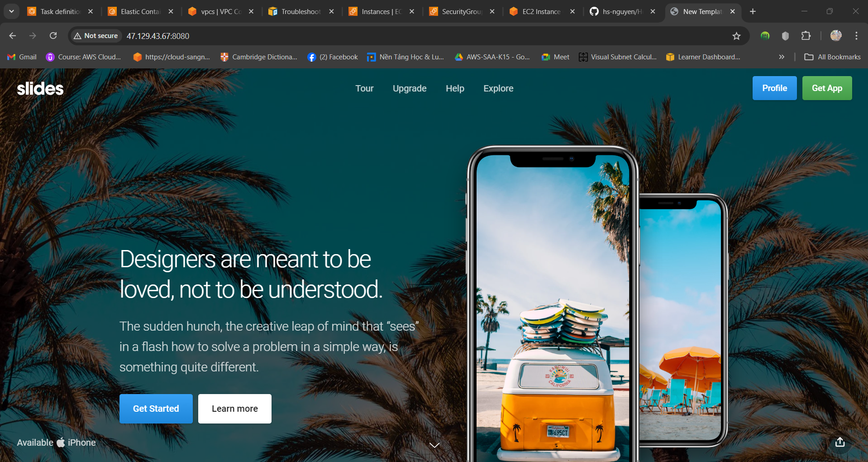Click the green Get App button
The image size is (868, 462).
[x=826, y=88]
